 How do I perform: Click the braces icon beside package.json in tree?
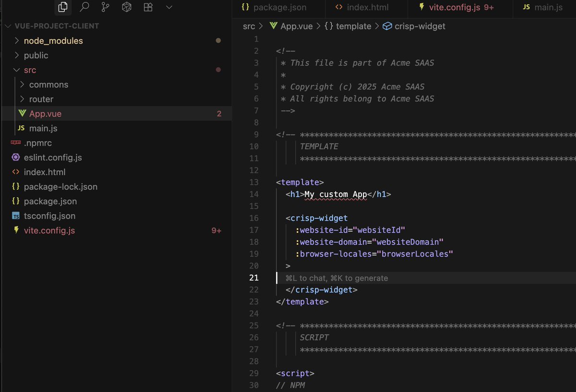coord(15,201)
